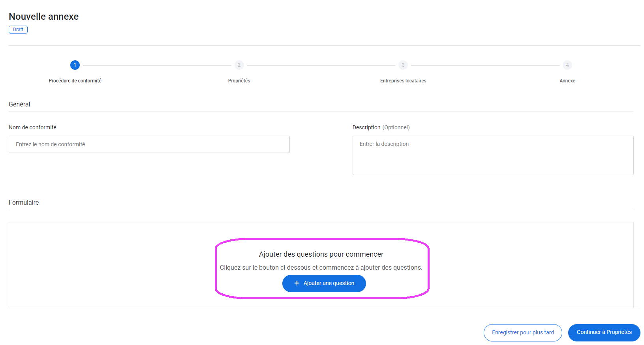Focus the Nom de conformité input field
Screen dimensions: 644x345
[x=149, y=144]
